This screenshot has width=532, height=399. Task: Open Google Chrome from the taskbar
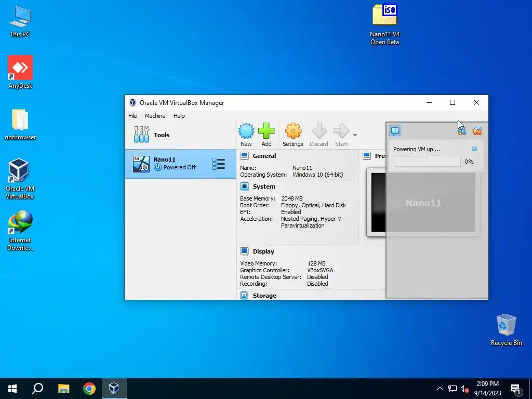[89, 389]
